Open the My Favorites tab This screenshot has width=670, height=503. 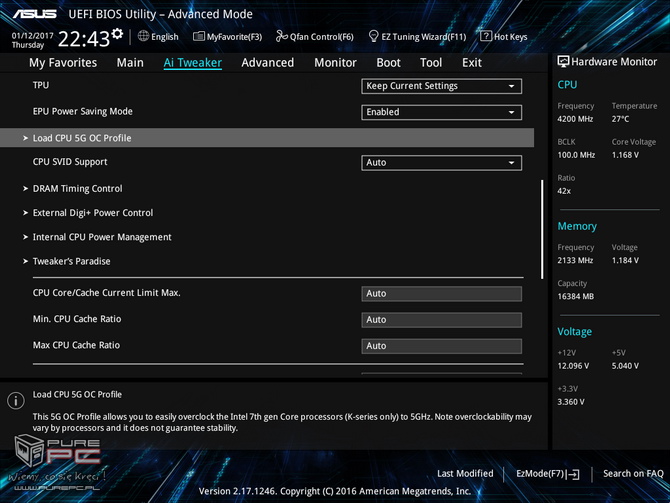pos(63,63)
